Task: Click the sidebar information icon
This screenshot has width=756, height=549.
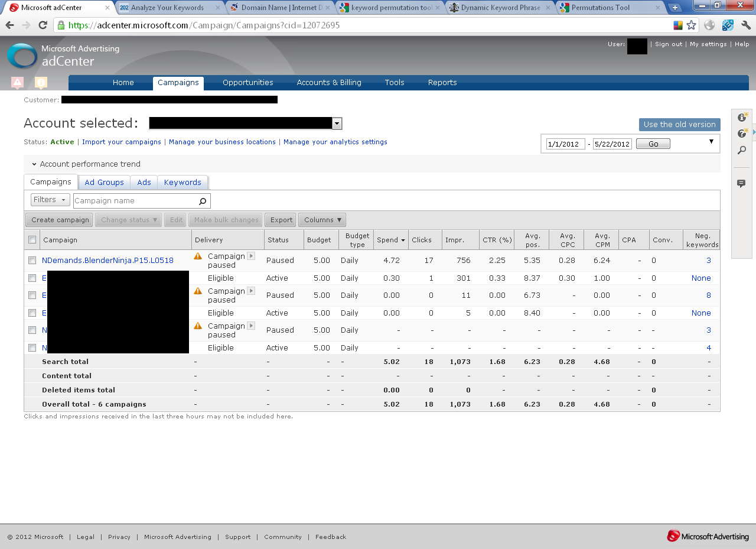Action: pyautogui.click(x=742, y=117)
